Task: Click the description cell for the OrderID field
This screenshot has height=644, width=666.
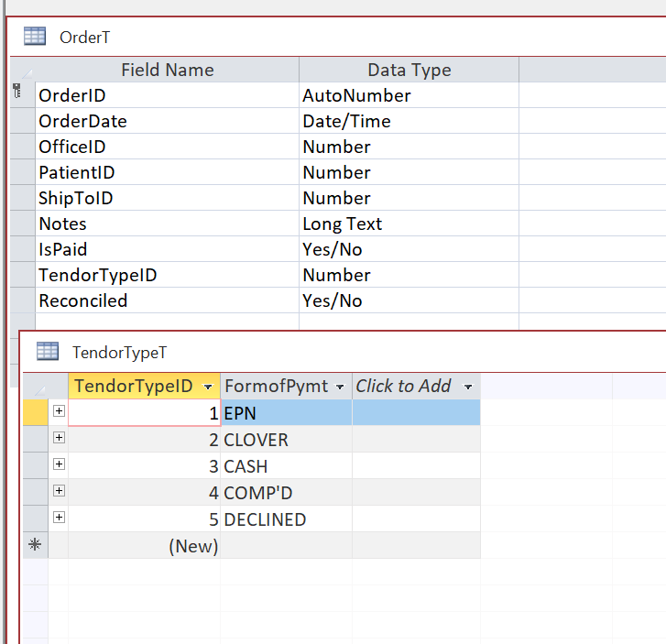Action: point(593,95)
